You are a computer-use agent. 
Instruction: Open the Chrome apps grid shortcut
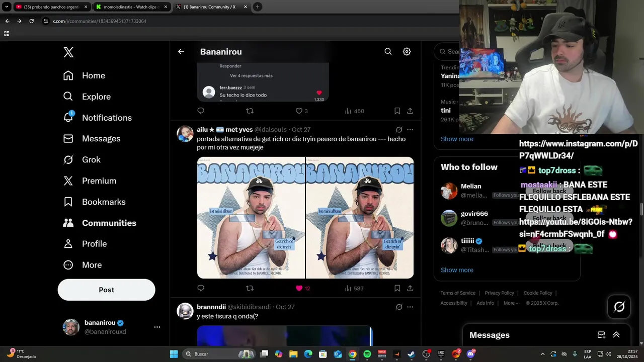click(x=7, y=34)
